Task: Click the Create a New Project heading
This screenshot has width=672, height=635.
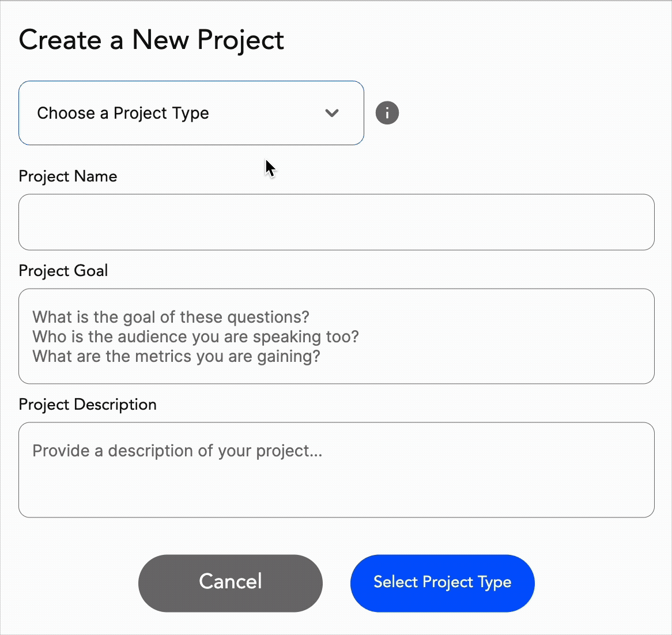Action: click(x=151, y=41)
